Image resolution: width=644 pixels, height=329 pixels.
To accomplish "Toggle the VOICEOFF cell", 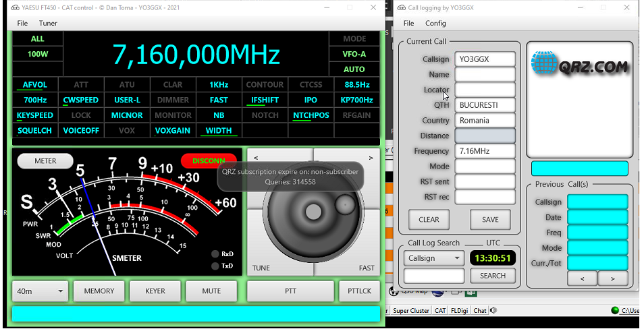I will point(81,130).
